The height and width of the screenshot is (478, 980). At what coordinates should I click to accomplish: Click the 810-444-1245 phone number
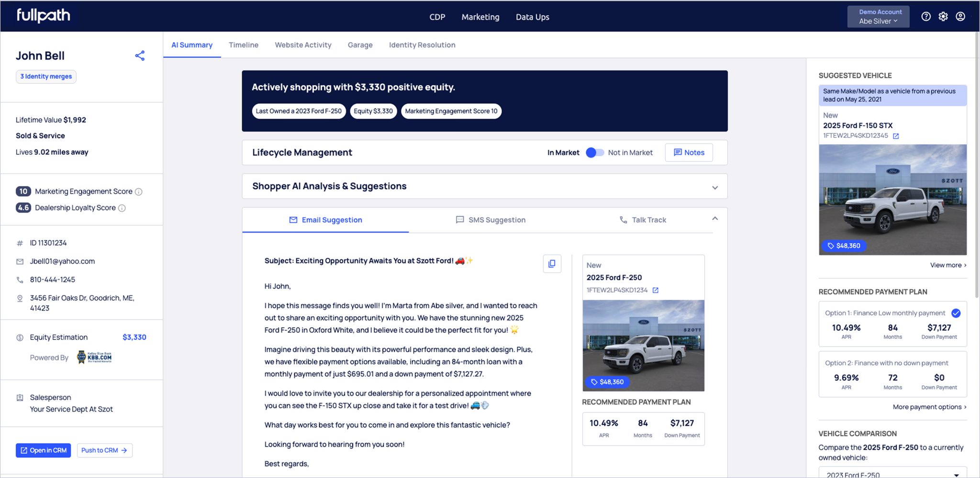point(53,280)
